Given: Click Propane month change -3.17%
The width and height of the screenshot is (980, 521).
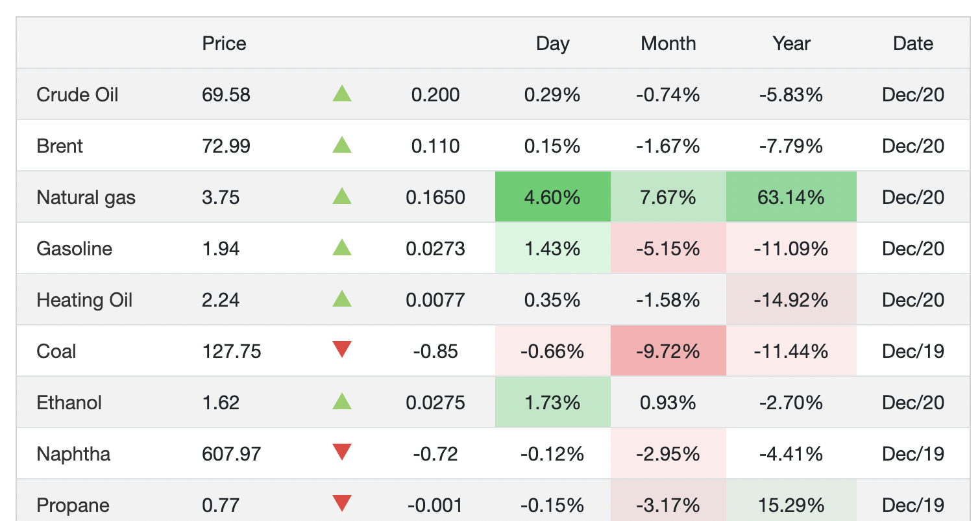Looking at the screenshot, I should pyautogui.click(x=668, y=501).
